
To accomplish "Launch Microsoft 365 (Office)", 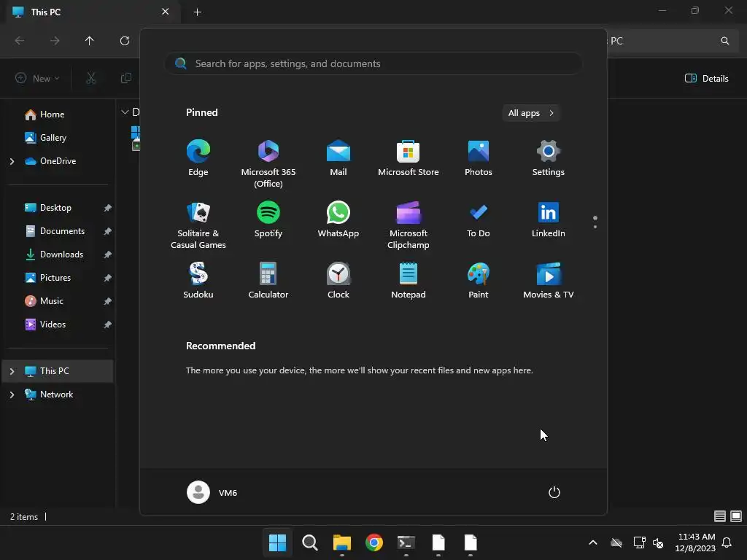I will (x=268, y=164).
